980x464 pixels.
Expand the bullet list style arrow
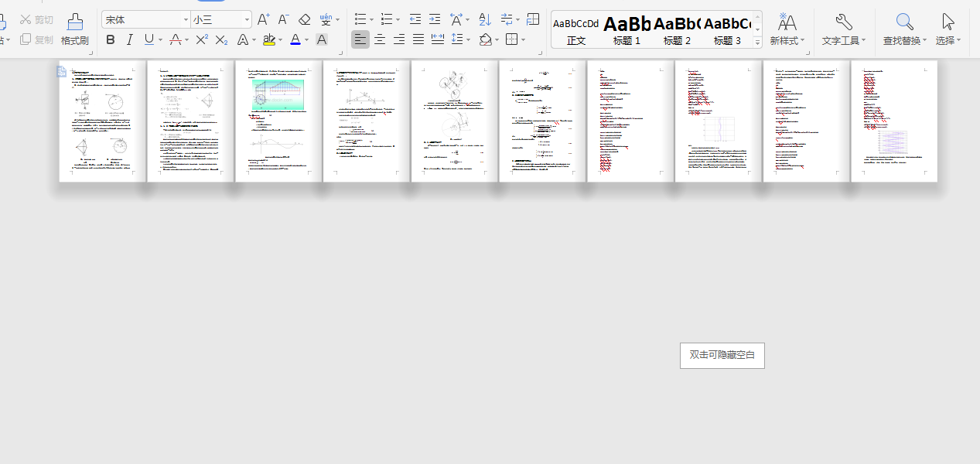pos(372,20)
